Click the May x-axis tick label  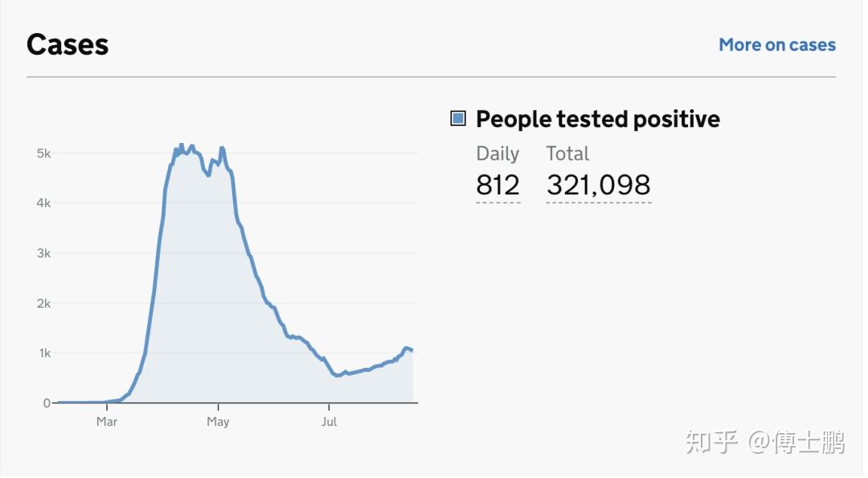218,421
